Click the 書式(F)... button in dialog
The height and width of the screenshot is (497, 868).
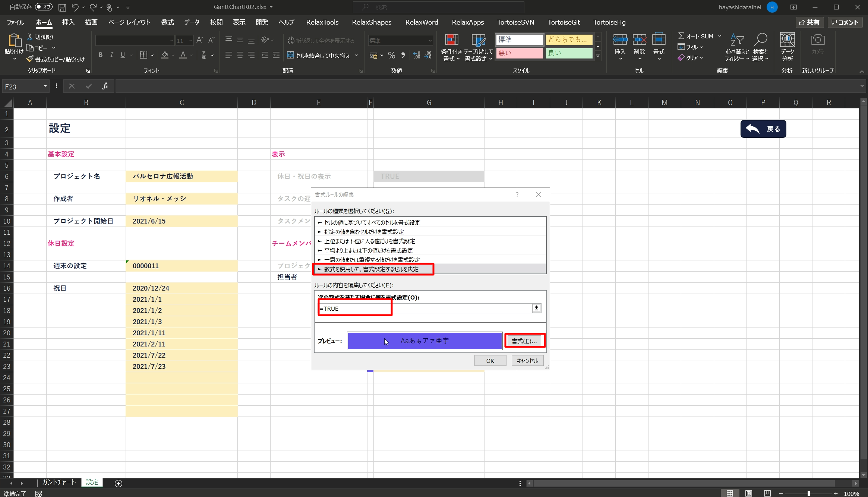pyautogui.click(x=524, y=341)
